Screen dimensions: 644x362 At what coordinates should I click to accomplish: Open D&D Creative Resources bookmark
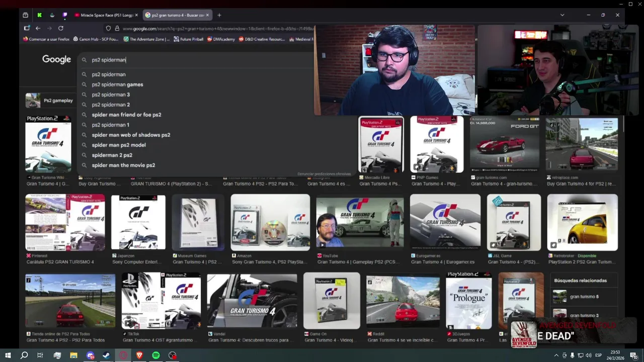pos(262,39)
